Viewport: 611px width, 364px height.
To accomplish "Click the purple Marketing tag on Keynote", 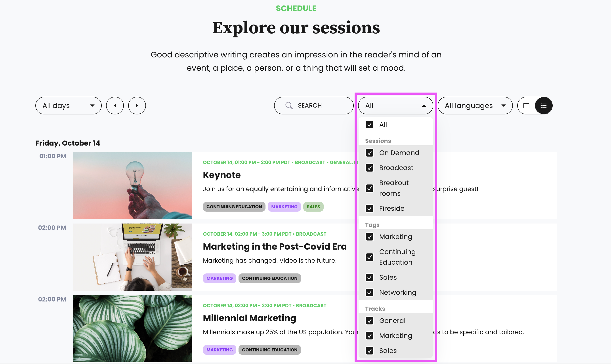I will [284, 207].
